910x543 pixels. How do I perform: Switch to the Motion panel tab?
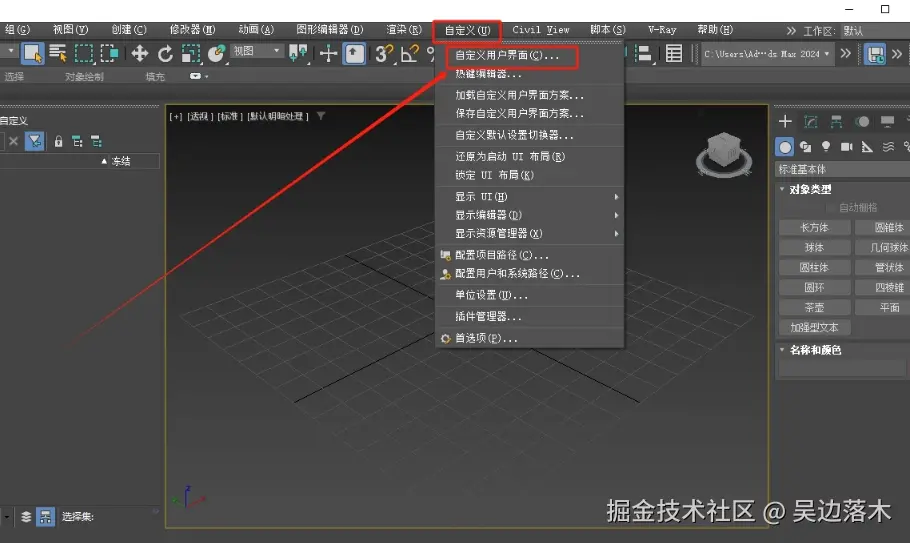click(862, 121)
